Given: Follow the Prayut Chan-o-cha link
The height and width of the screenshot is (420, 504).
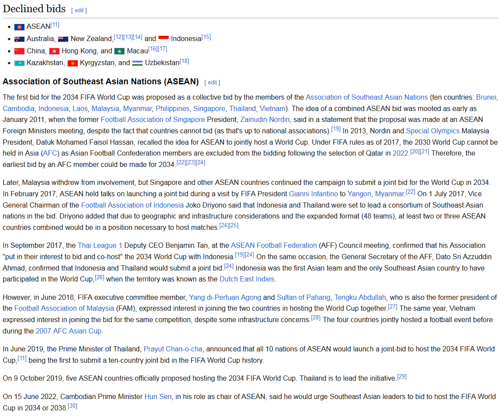Looking at the screenshot, I should click(x=173, y=349).
